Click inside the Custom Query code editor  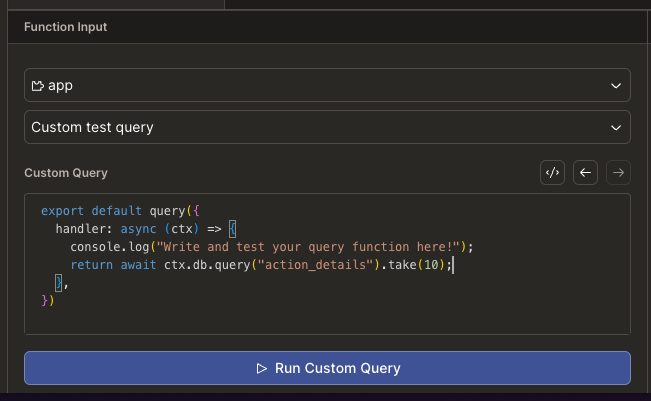(x=327, y=264)
